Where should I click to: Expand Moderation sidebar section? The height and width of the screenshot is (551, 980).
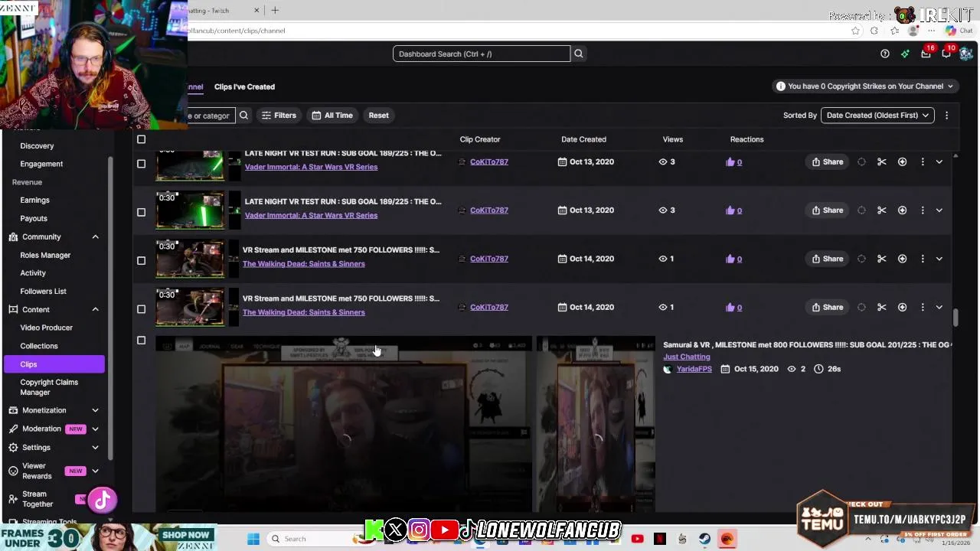click(95, 429)
